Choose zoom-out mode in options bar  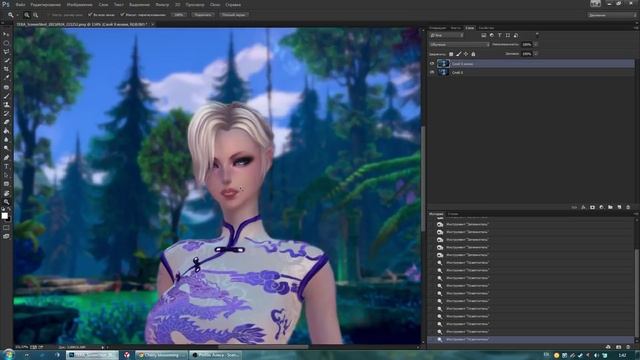(x=36, y=15)
